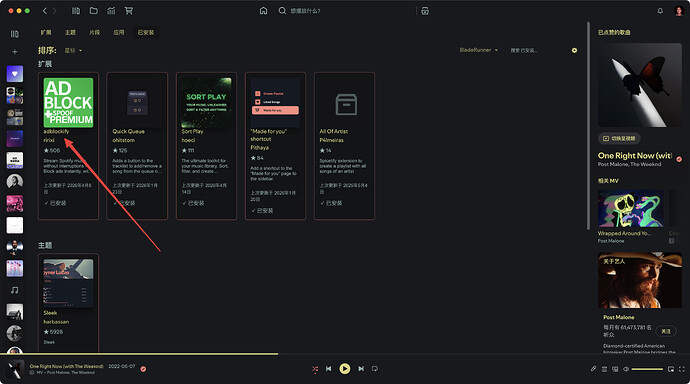Open the library icon in top bar

[76, 11]
